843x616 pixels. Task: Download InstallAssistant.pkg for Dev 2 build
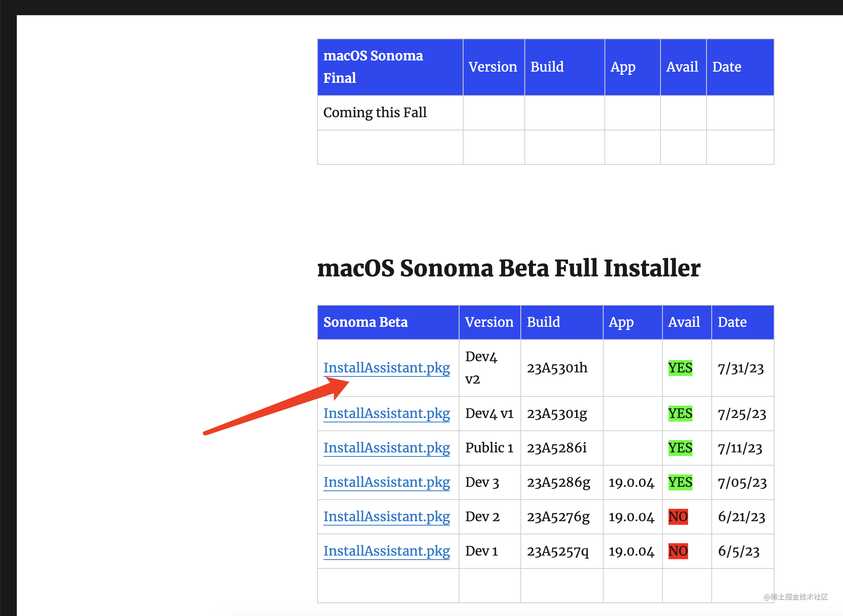(x=386, y=516)
